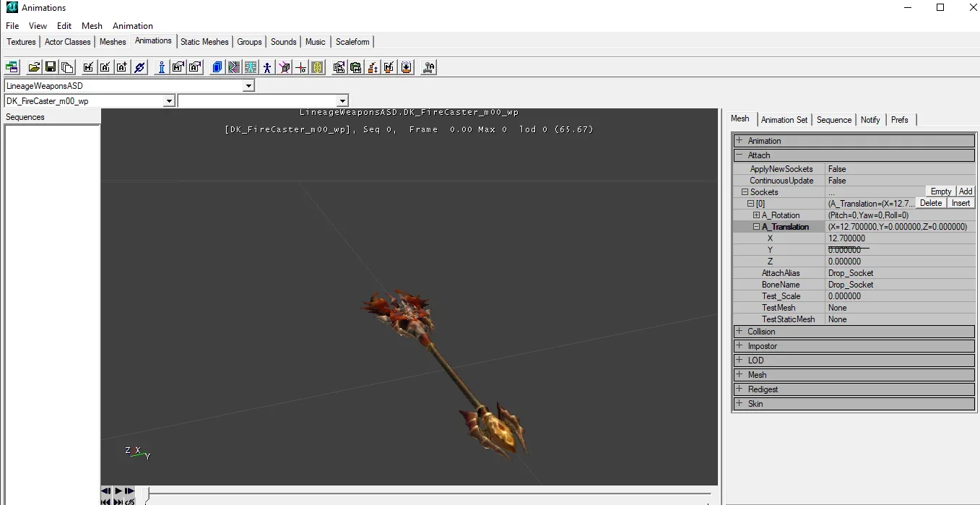Expand the A_Rotation property
The width and height of the screenshot is (980, 505).
(x=756, y=215)
